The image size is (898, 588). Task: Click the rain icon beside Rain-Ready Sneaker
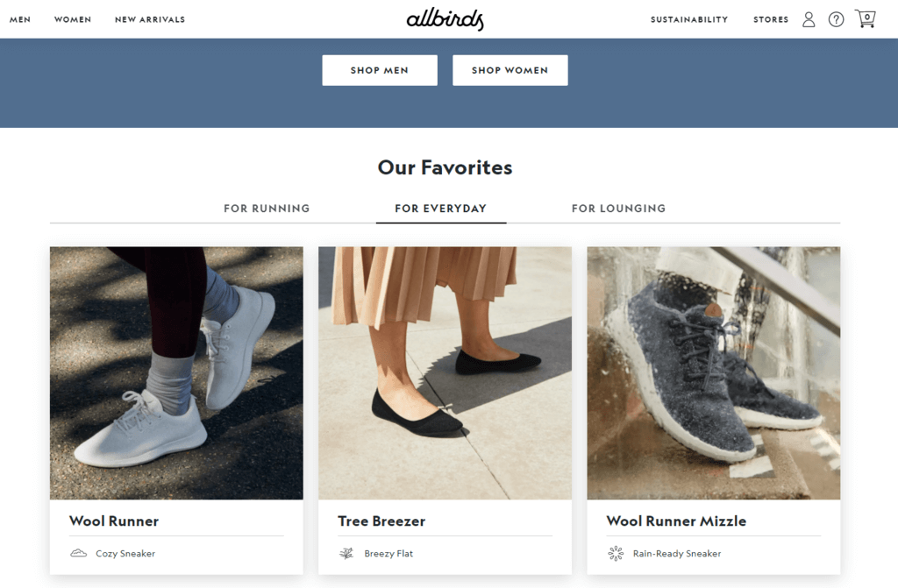(x=616, y=553)
